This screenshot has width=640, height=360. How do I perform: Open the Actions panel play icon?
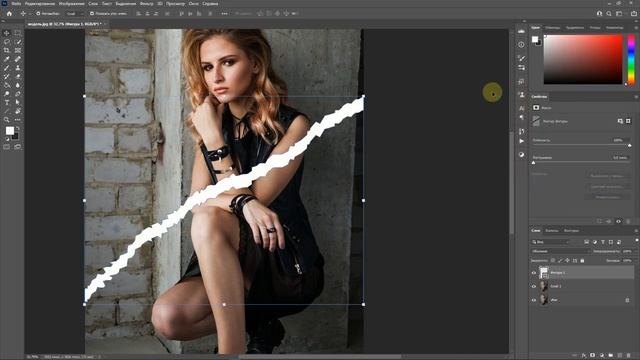pyautogui.click(x=521, y=141)
